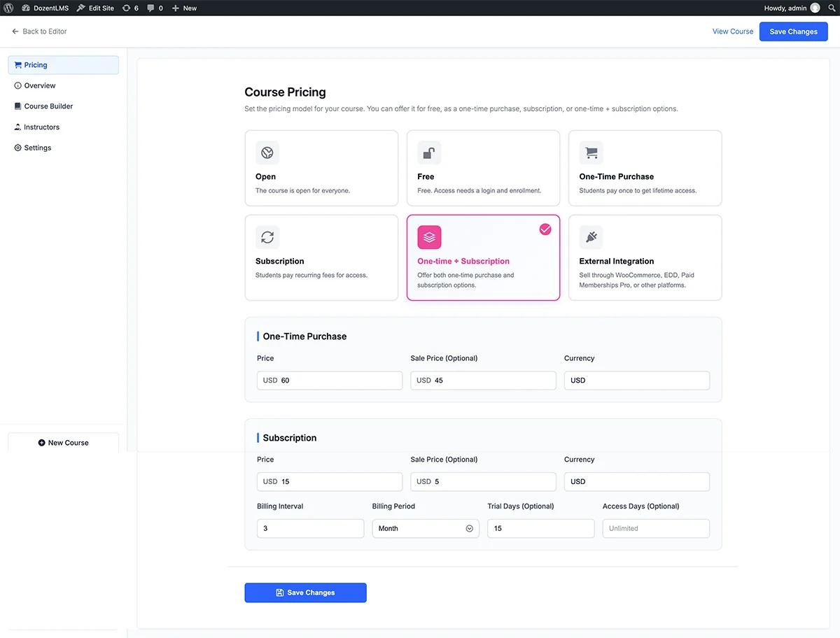Click Howdy, admin account menu
This screenshot has height=638, width=840.
tap(792, 8)
